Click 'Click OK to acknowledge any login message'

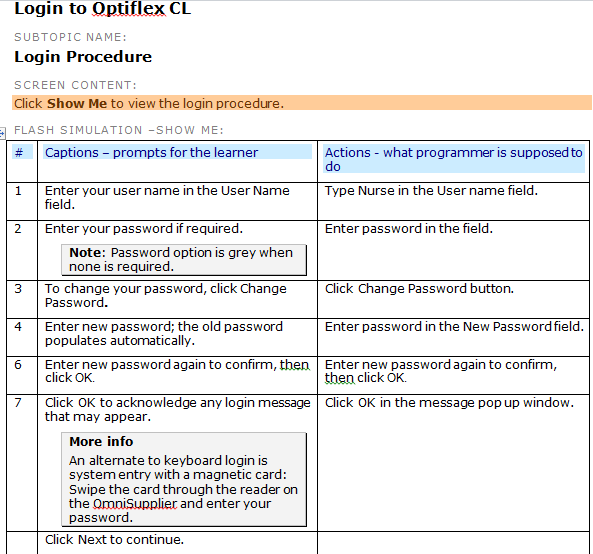click(x=177, y=410)
